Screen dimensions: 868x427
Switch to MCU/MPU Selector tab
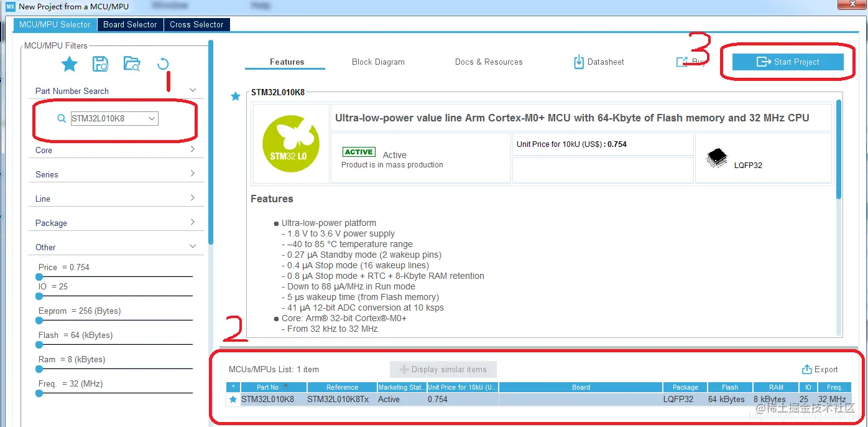tap(55, 24)
